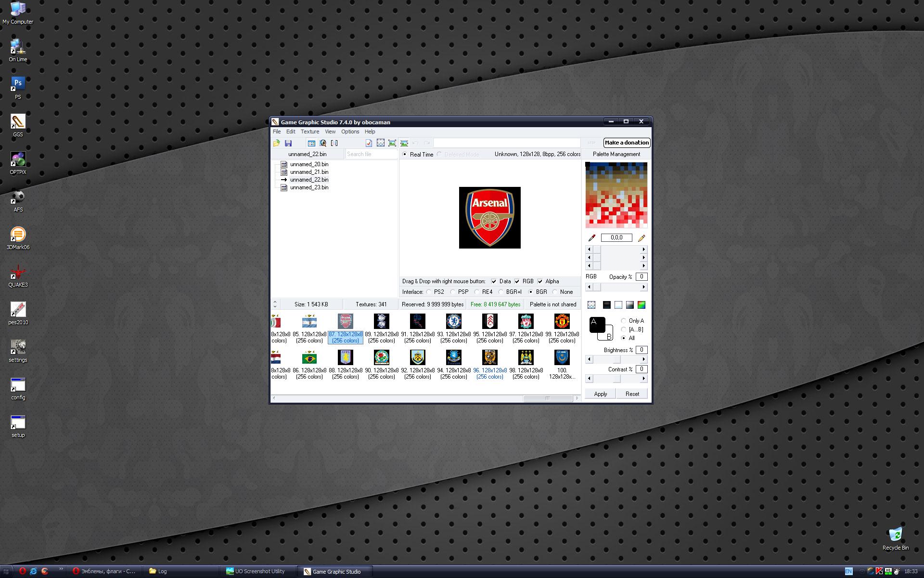Open the OPTPiX desktop shortcut

tap(18, 163)
